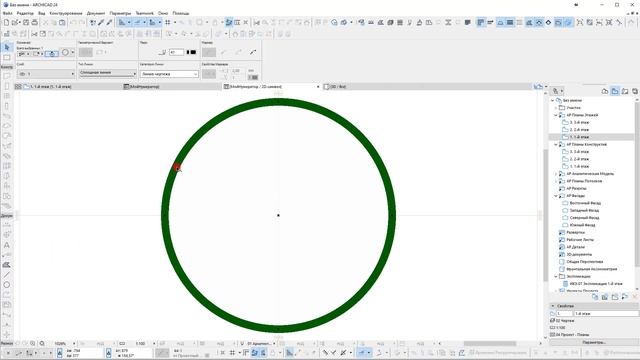This screenshot has width=640, height=360.
Task: Select 'АР Разрезы' in the navigator
Action: pos(576,189)
